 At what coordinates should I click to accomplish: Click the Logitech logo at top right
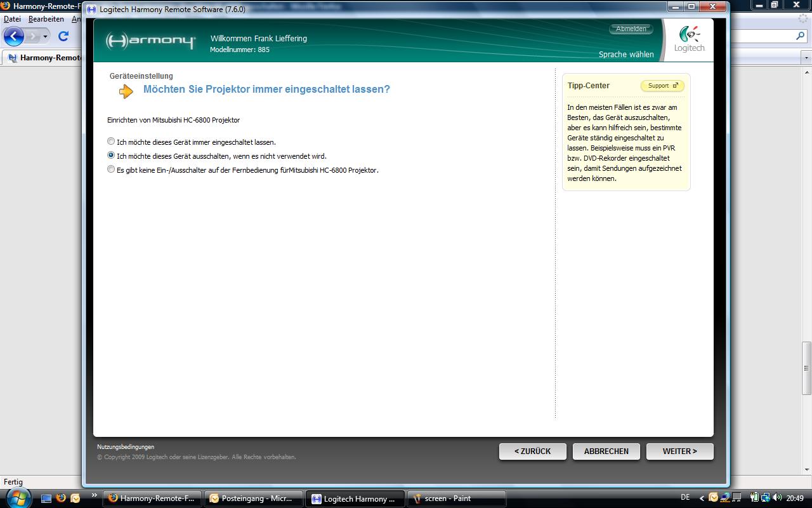[x=689, y=39]
